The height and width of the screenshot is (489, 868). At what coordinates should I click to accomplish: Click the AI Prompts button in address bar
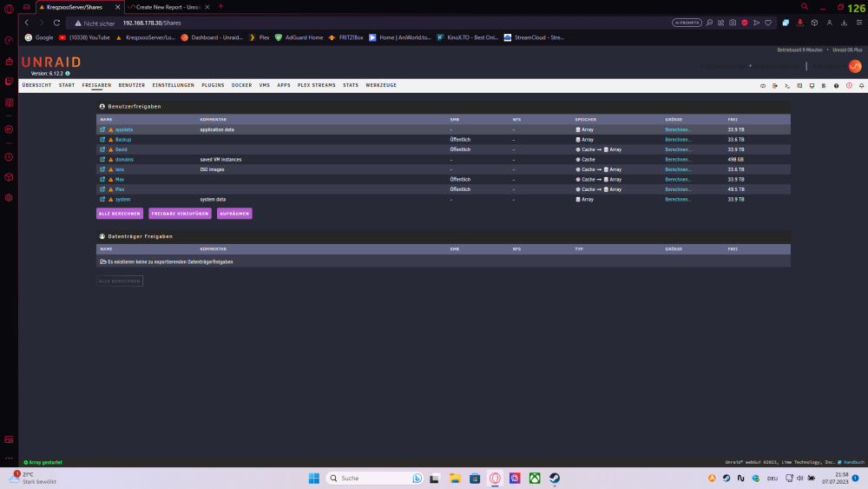click(687, 23)
